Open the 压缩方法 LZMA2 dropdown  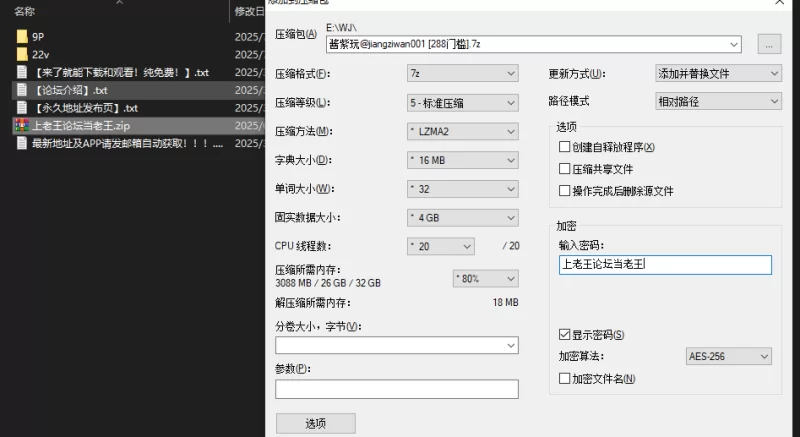coord(463,132)
